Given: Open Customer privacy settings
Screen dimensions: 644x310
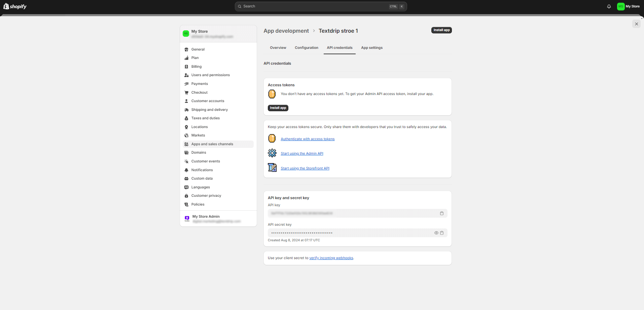Looking at the screenshot, I should pos(206,195).
